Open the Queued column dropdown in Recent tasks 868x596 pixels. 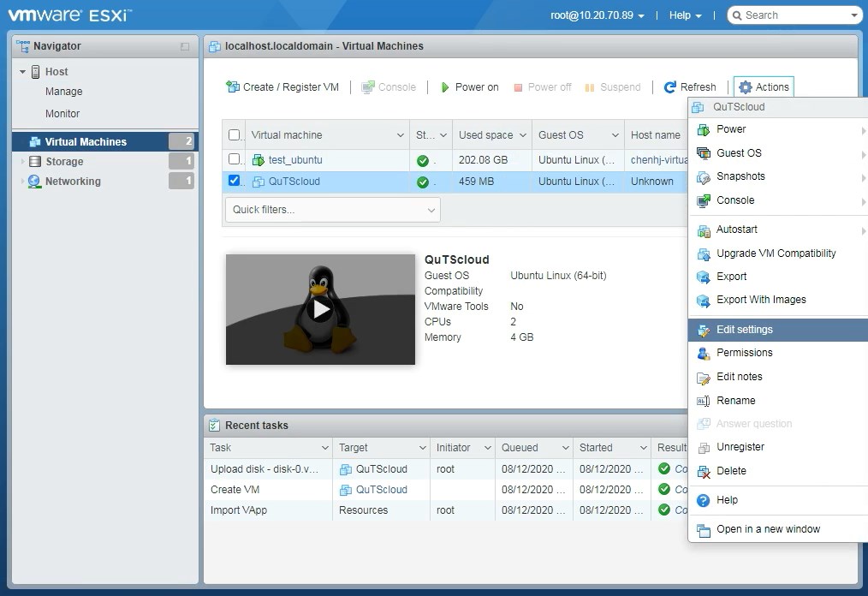coord(566,448)
